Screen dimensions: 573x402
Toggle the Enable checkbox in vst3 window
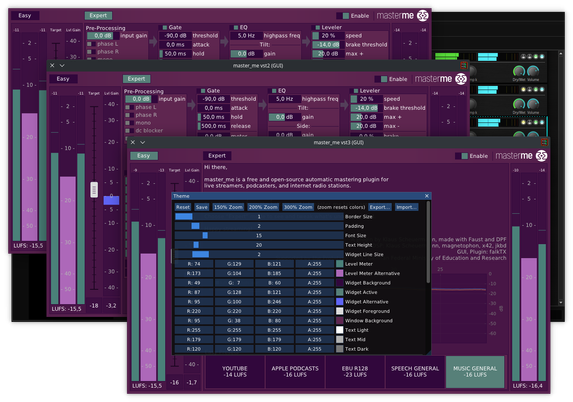(x=464, y=156)
